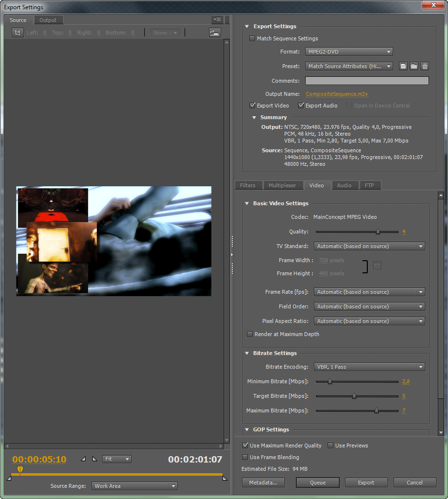This screenshot has width=448, height=499.
Task: Open the Format dropdown showing MPEG2-DVD
Action: [349, 52]
